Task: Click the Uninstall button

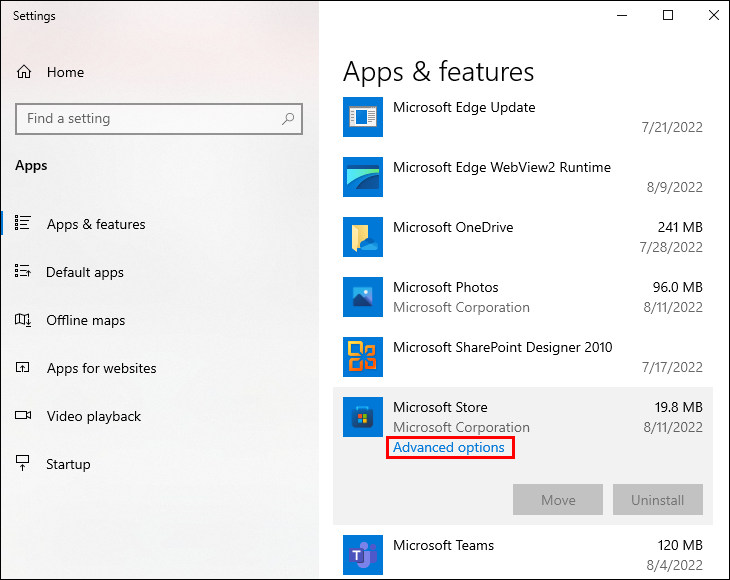Action: [x=657, y=499]
